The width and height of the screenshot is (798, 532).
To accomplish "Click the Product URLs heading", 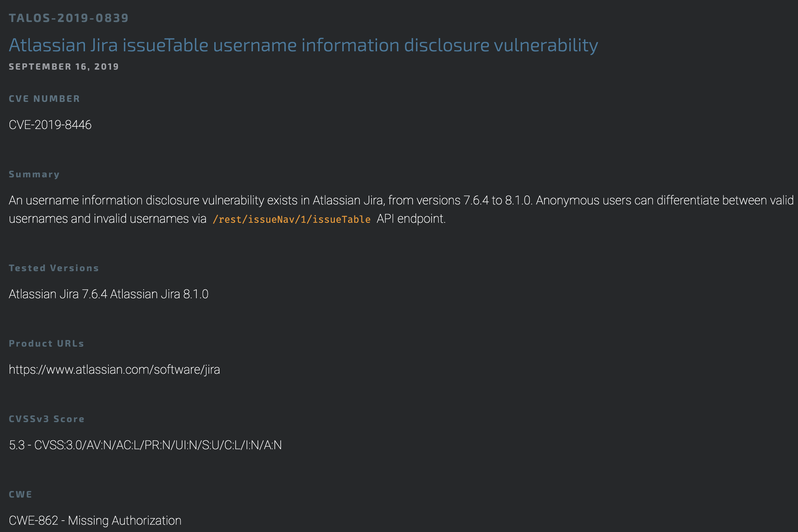I will click(x=47, y=344).
